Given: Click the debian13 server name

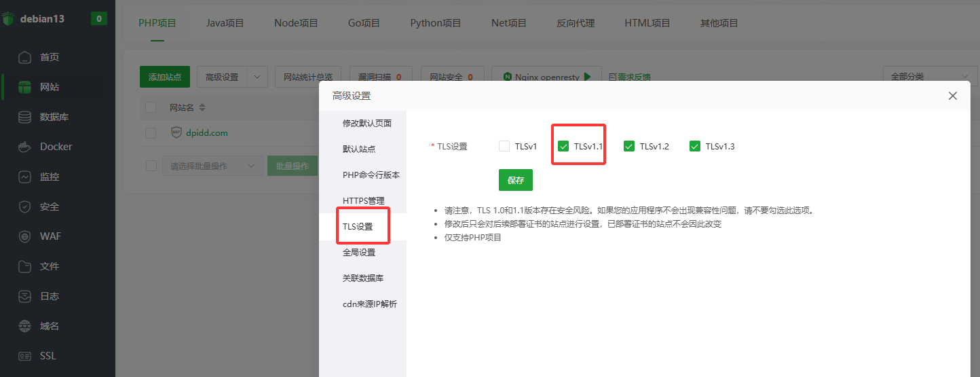Looking at the screenshot, I should 42,18.
